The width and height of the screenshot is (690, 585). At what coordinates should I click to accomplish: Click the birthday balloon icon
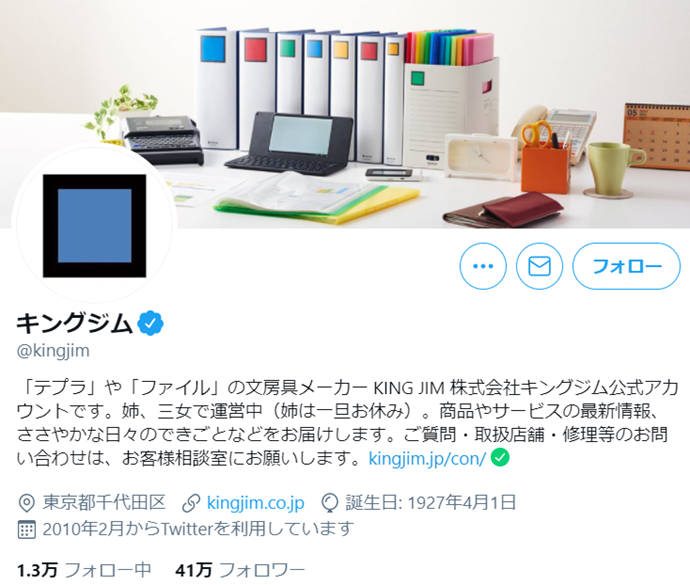click(x=330, y=503)
